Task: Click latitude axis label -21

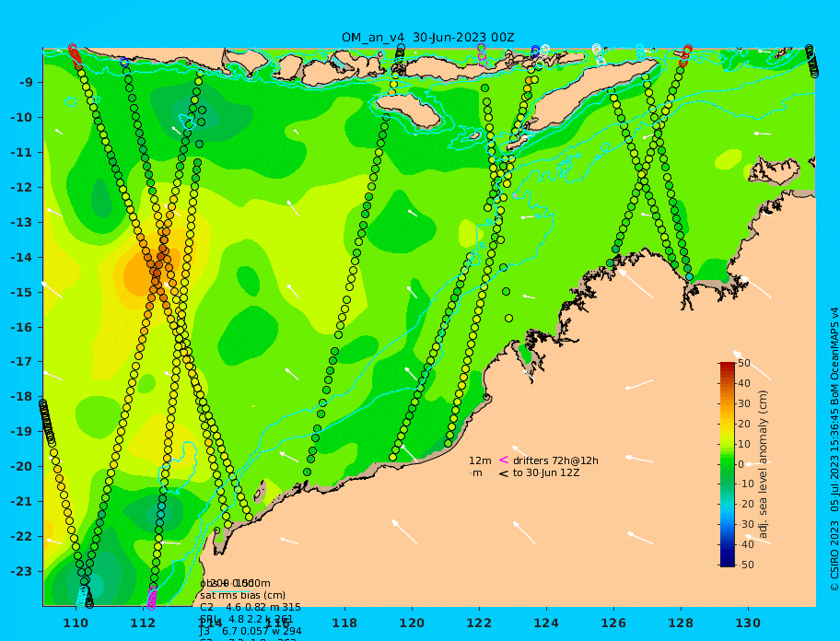Action: coord(21,502)
